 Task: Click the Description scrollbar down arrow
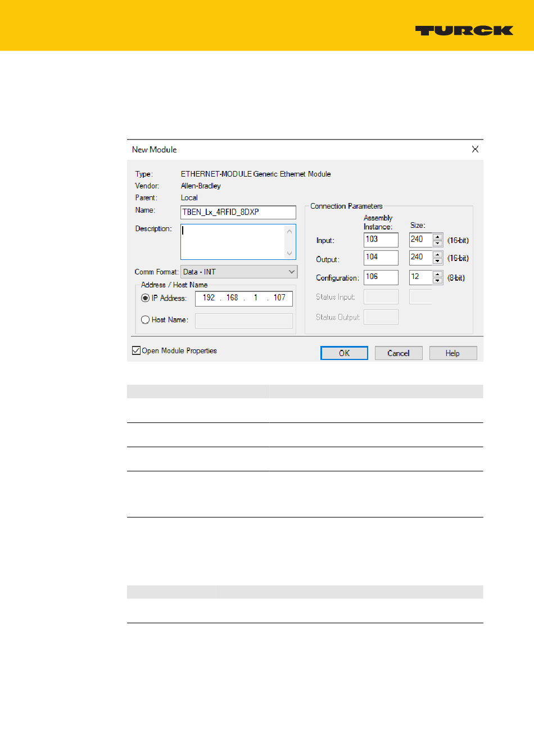(289, 253)
